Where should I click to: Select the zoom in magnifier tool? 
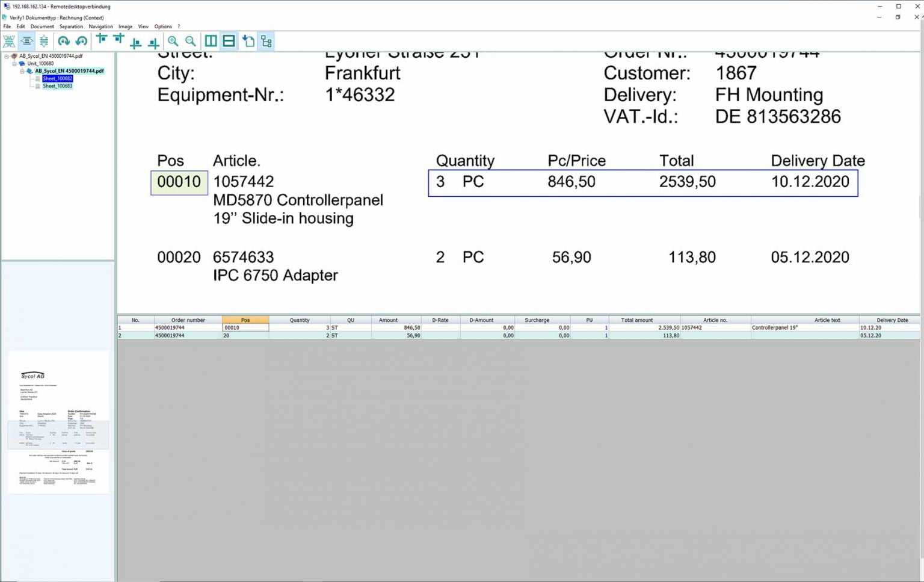(173, 41)
